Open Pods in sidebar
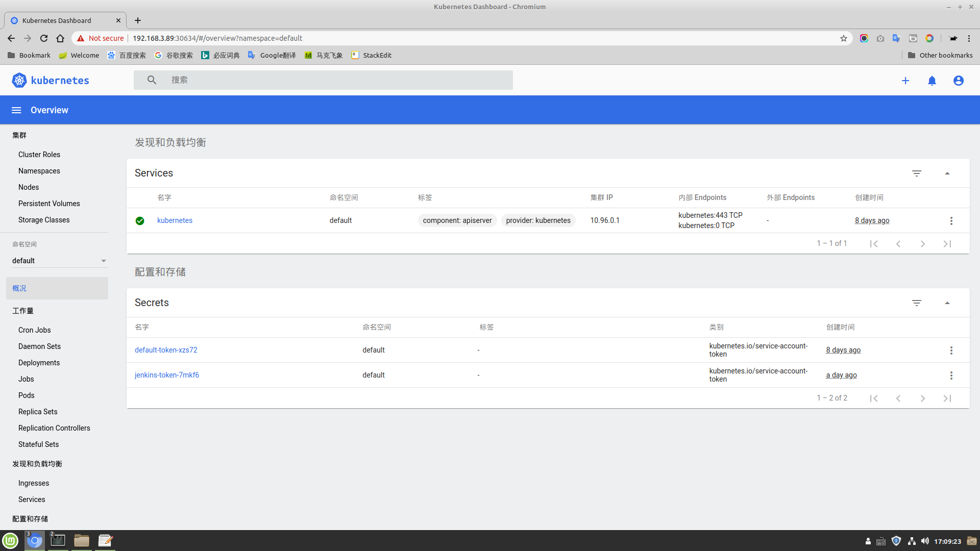 point(27,395)
